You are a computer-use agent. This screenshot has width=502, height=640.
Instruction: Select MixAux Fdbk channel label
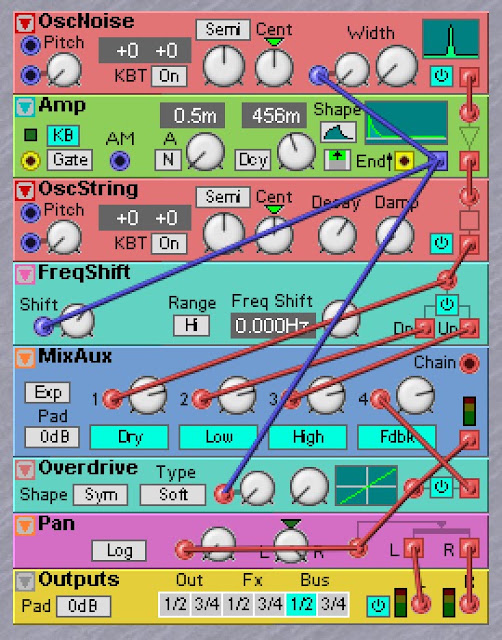point(397,437)
